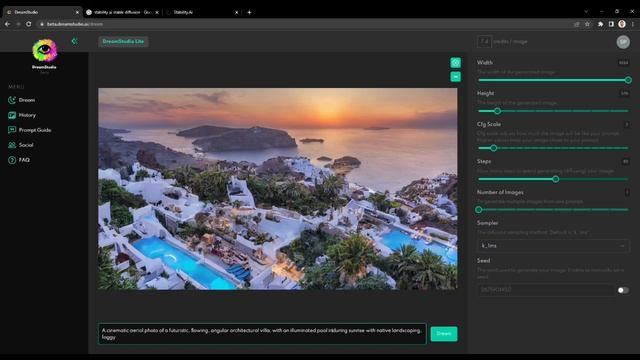Click the lower green icon button above image
Image resolution: width=640 pixels, height=360 pixels.
click(456, 77)
